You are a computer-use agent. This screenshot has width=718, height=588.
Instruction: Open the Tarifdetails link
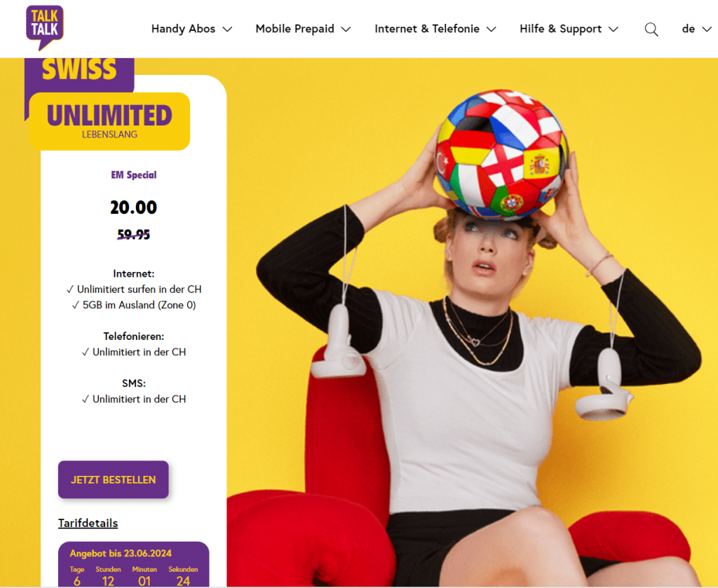tap(88, 523)
